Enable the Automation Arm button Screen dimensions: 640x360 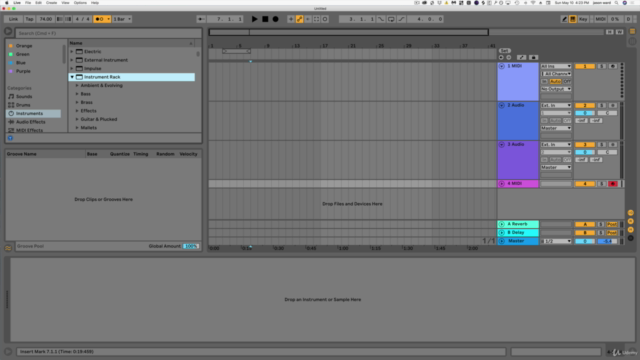click(x=299, y=19)
